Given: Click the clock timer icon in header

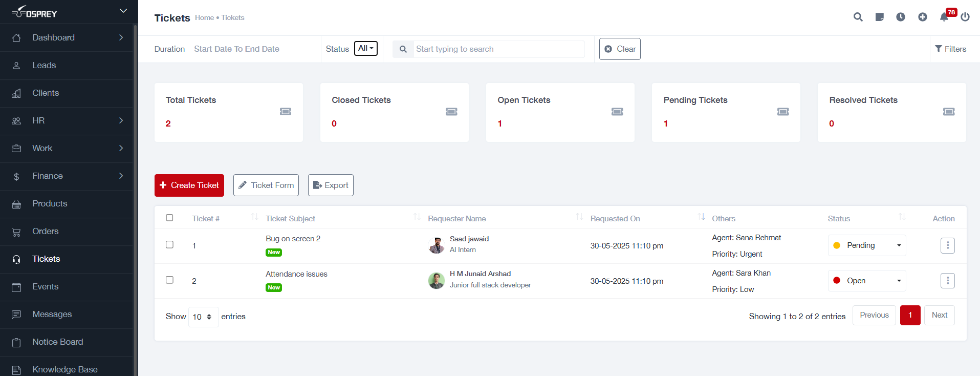Looking at the screenshot, I should tap(901, 17).
